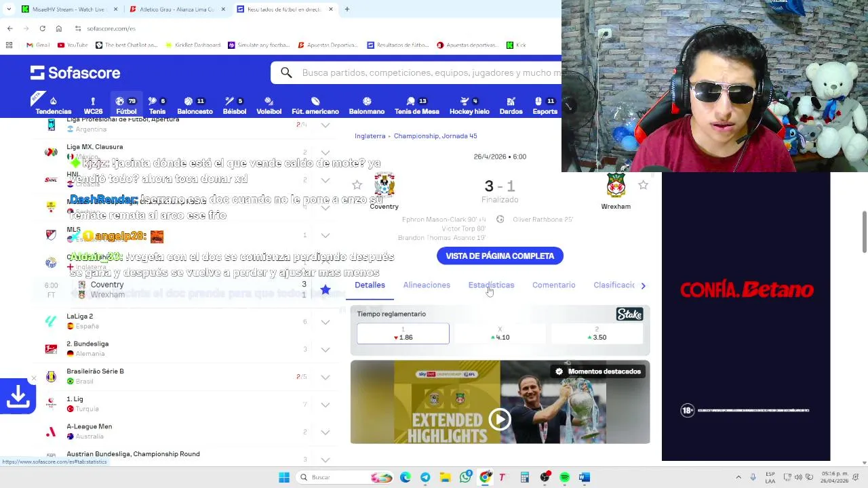Click the Wrexham team crest in match header
868x488 pixels.
(616, 185)
